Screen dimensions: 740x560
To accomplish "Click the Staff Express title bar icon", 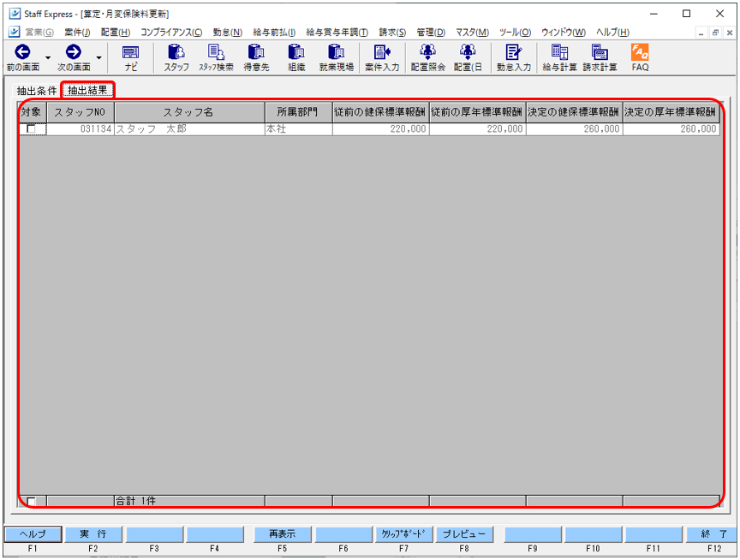I will [15, 14].
